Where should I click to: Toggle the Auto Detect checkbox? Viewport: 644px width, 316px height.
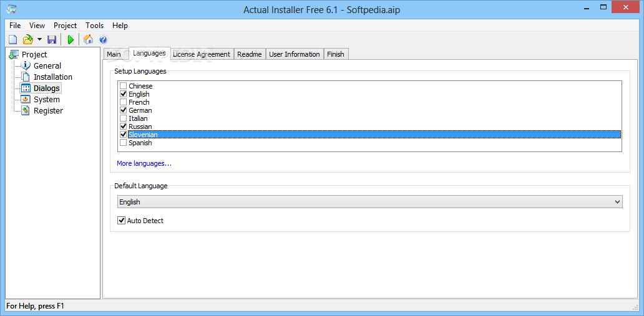[x=121, y=221]
